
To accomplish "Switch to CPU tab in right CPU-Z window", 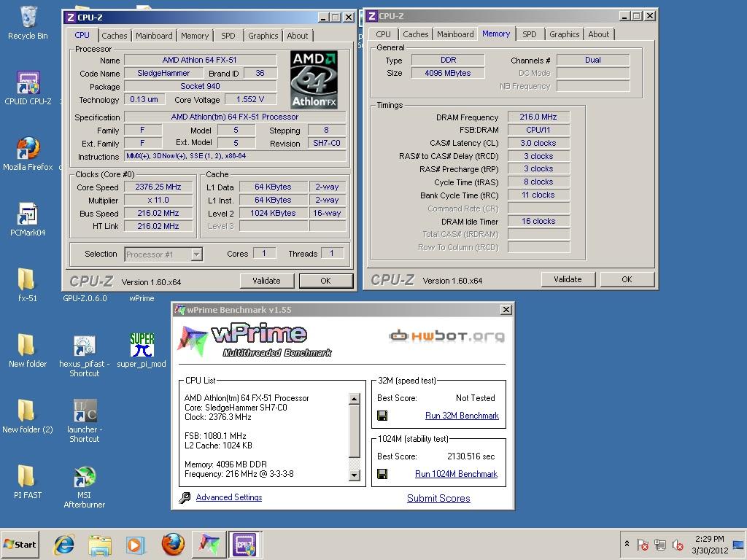I will coord(383,34).
